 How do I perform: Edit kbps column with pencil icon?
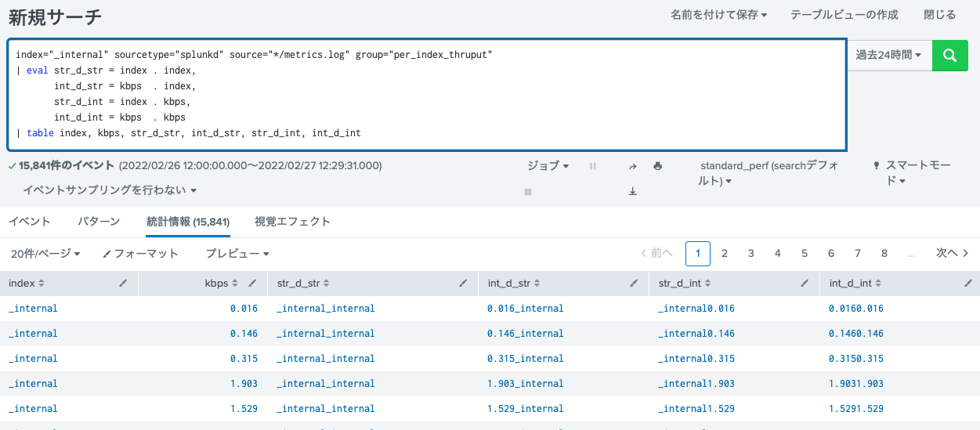pyautogui.click(x=252, y=284)
